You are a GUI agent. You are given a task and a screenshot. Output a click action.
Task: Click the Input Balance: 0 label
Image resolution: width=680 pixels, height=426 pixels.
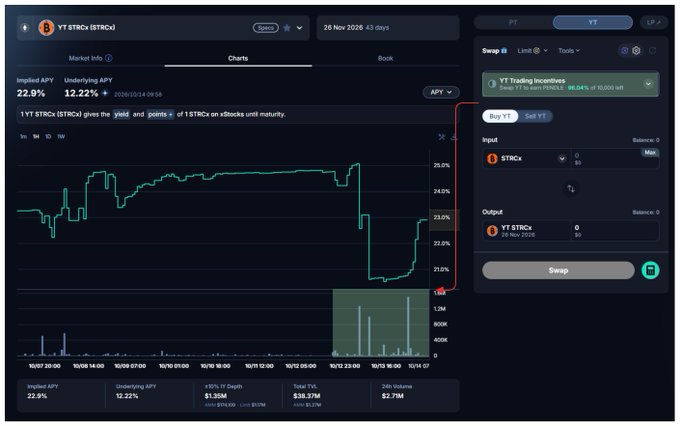[x=646, y=140]
